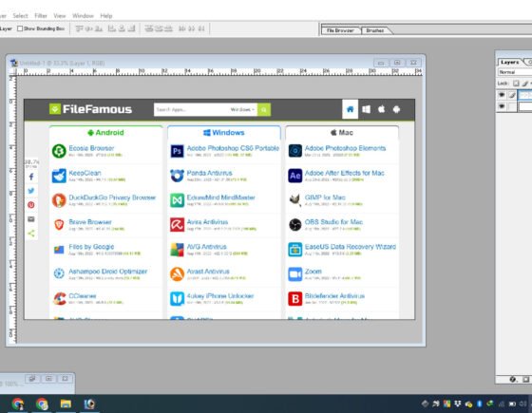Click the FileFamous logo
532x413 pixels.
point(90,109)
